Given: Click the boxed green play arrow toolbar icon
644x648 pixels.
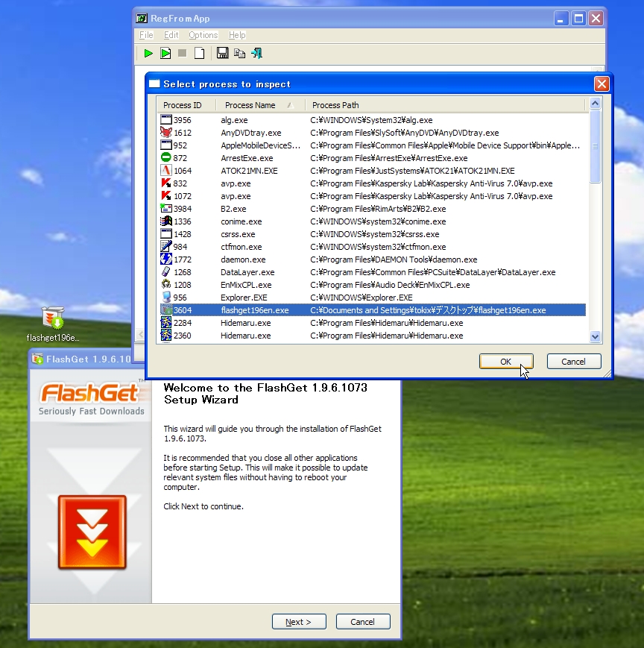Looking at the screenshot, I should (x=165, y=53).
